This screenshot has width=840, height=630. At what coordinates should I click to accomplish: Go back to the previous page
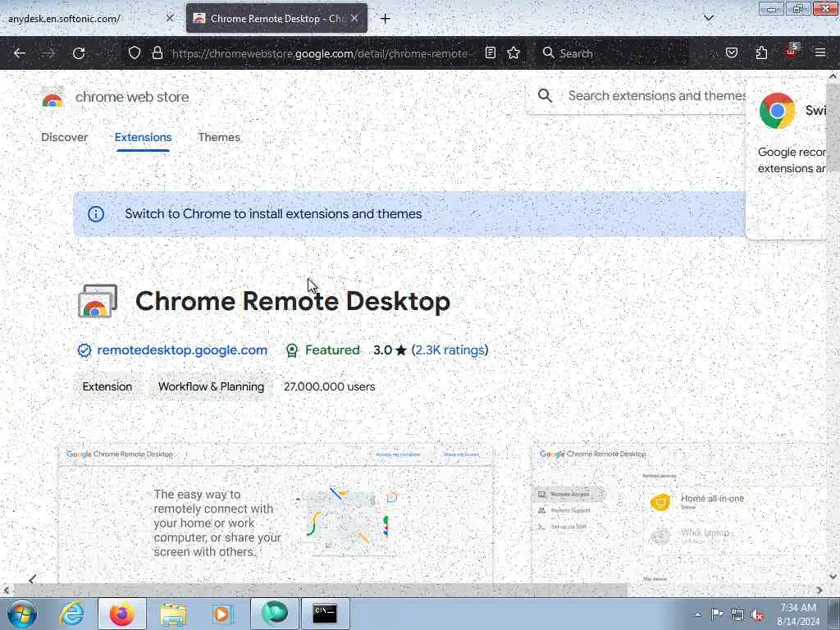click(x=20, y=53)
